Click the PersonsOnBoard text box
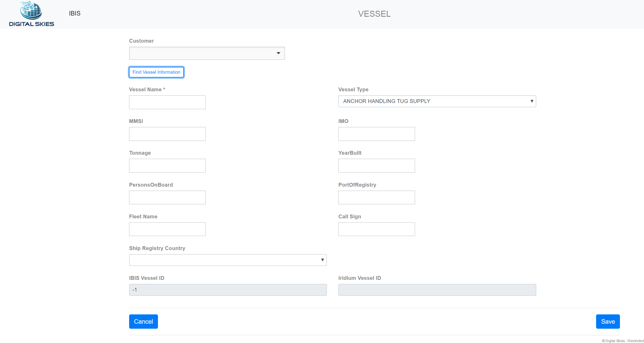This screenshot has height=343, width=644. [x=167, y=197]
